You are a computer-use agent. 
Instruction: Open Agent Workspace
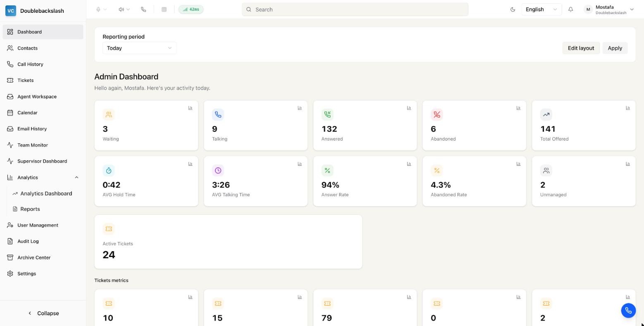coord(43,96)
